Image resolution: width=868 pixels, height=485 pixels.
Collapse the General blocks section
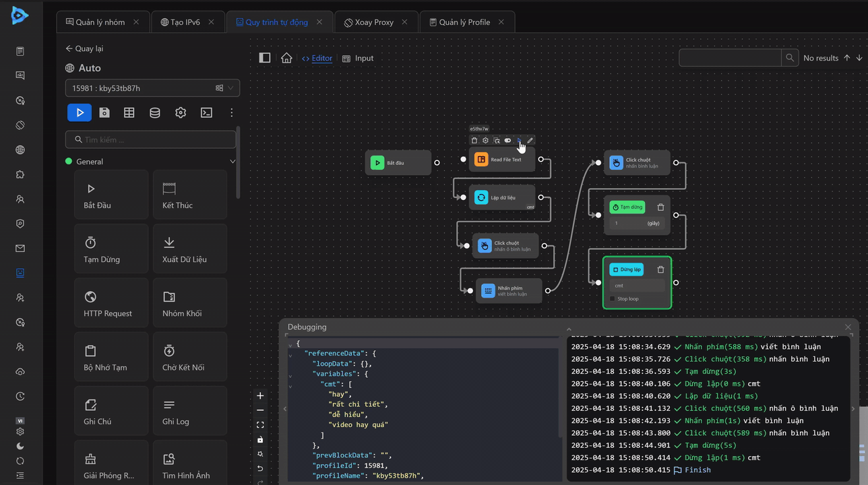tap(232, 162)
